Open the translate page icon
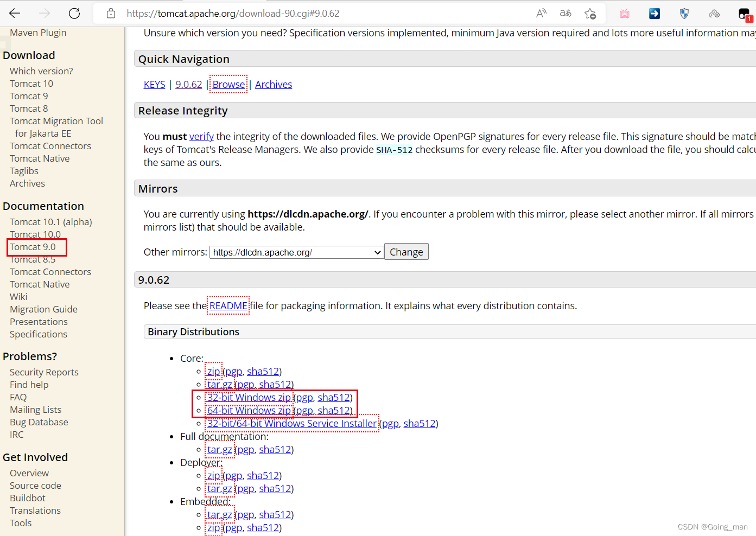756x536 pixels. pyautogui.click(x=566, y=14)
